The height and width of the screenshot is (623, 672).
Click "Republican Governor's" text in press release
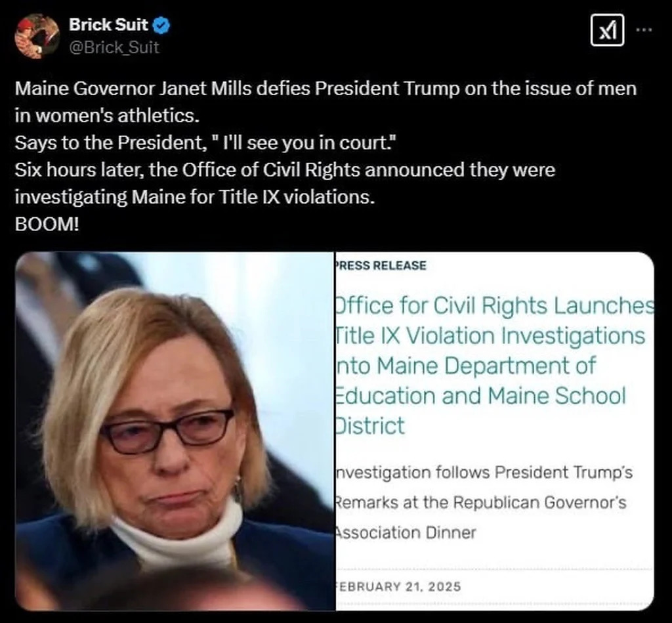(539, 502)
